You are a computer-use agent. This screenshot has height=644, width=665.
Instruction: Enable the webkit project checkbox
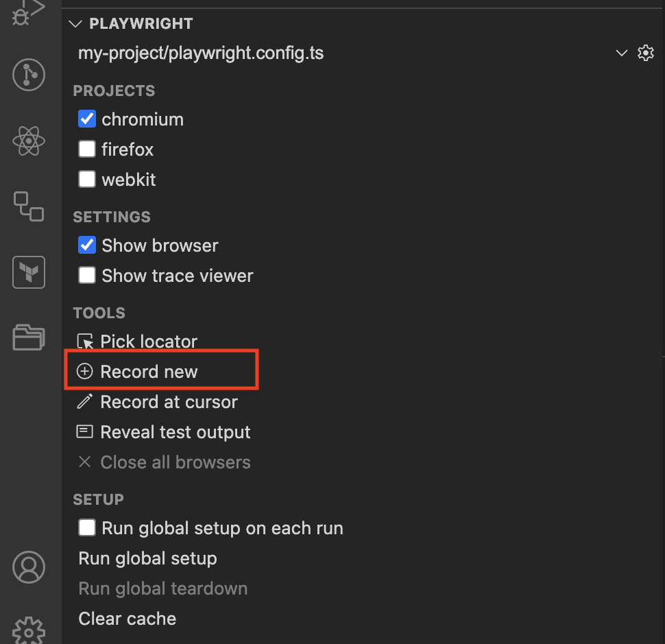[87, 180]
